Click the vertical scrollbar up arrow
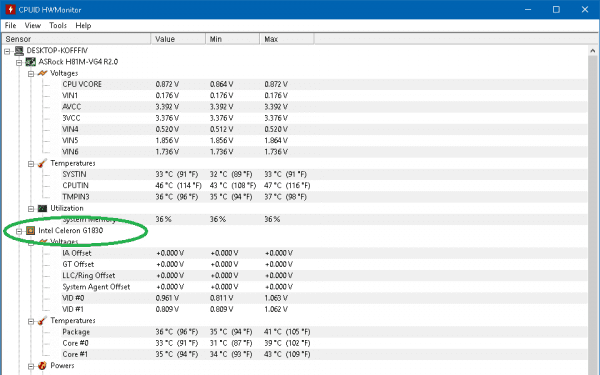Screen dimensions: 600x375 tap(593, 51)
